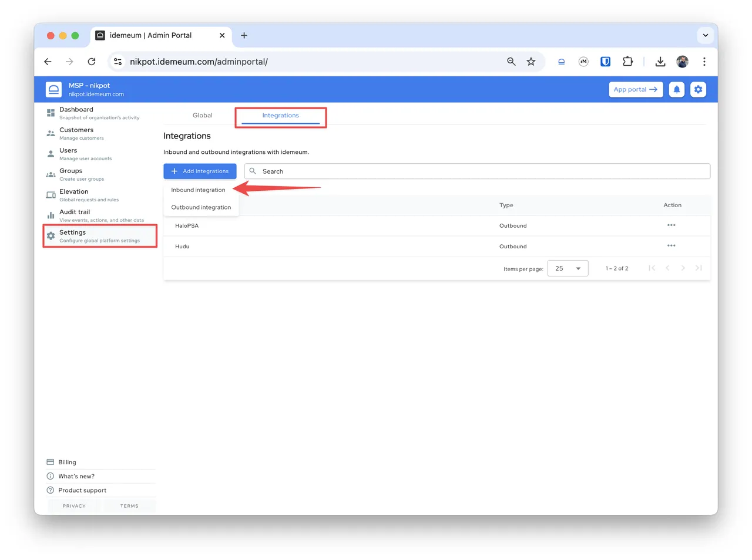
Task: Click the Type column header
Action: (x=506, y=205)
